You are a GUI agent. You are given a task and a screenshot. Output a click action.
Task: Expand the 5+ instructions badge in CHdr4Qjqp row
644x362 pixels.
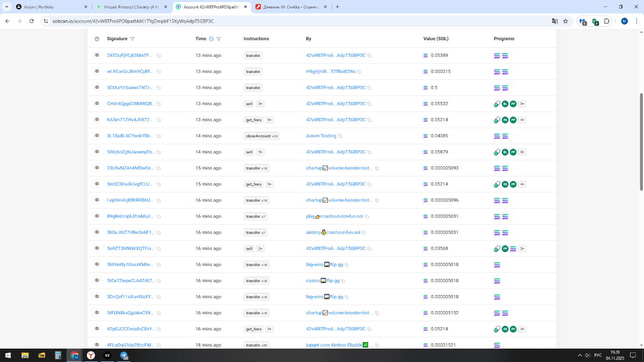[260, 104]
